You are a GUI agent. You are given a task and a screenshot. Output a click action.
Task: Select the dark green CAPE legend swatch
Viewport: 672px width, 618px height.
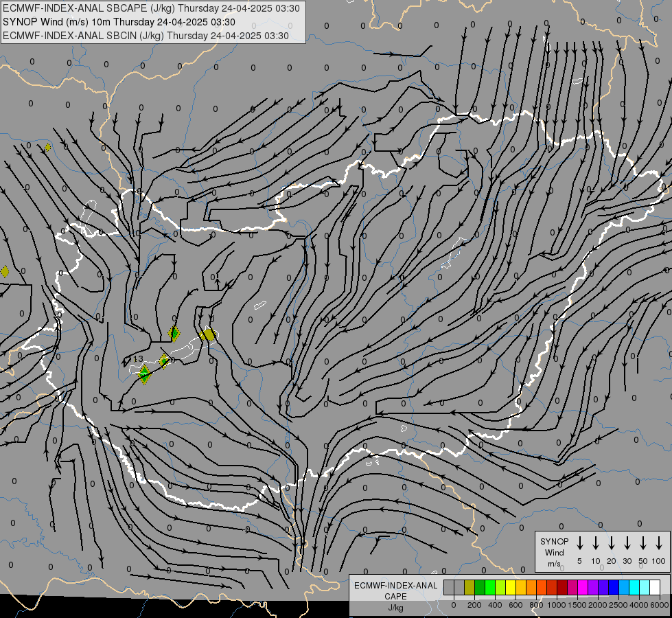click(x=480, y=587)
